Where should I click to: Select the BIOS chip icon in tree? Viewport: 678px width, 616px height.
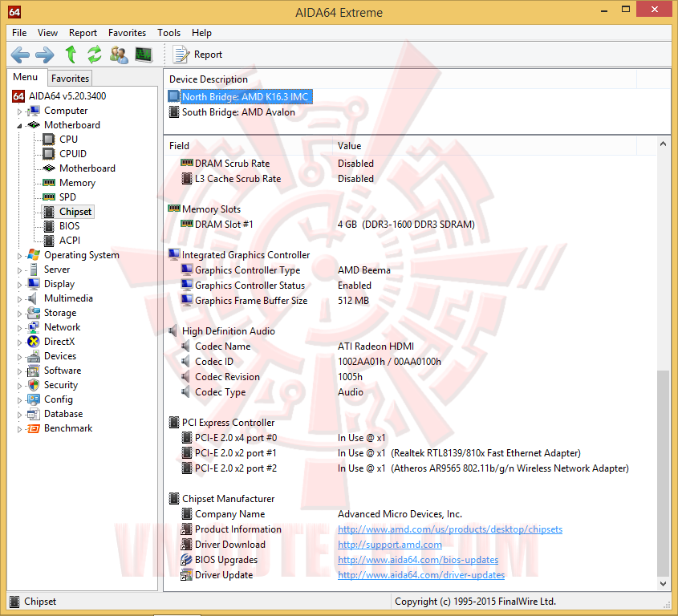49,225
